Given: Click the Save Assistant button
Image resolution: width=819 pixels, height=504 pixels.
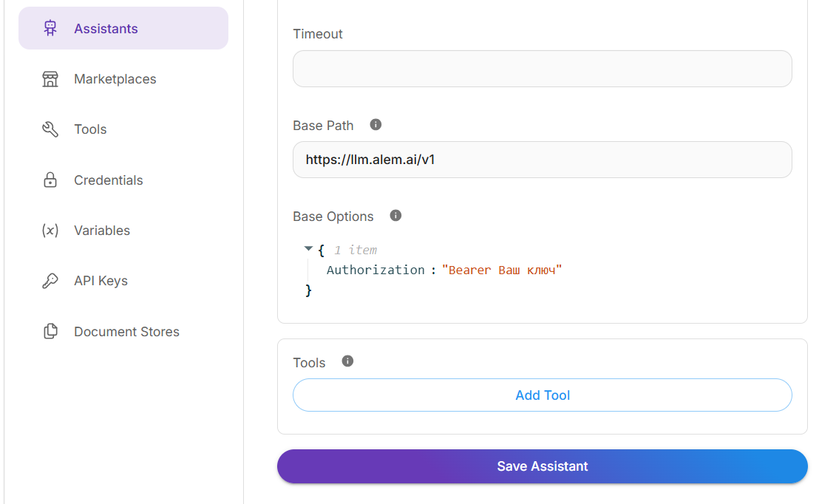Looking at the screenshot, I should [x=542, y=466].
